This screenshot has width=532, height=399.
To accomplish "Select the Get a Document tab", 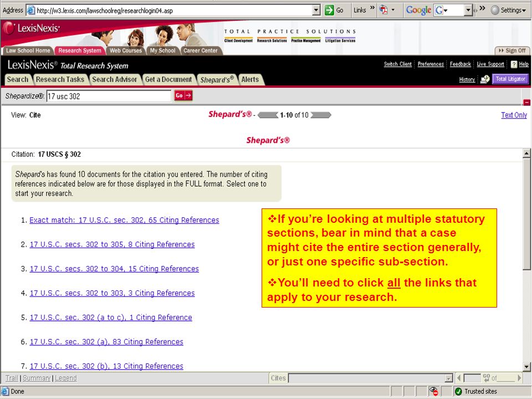I will pyautogui.click(x=168, y=79).
